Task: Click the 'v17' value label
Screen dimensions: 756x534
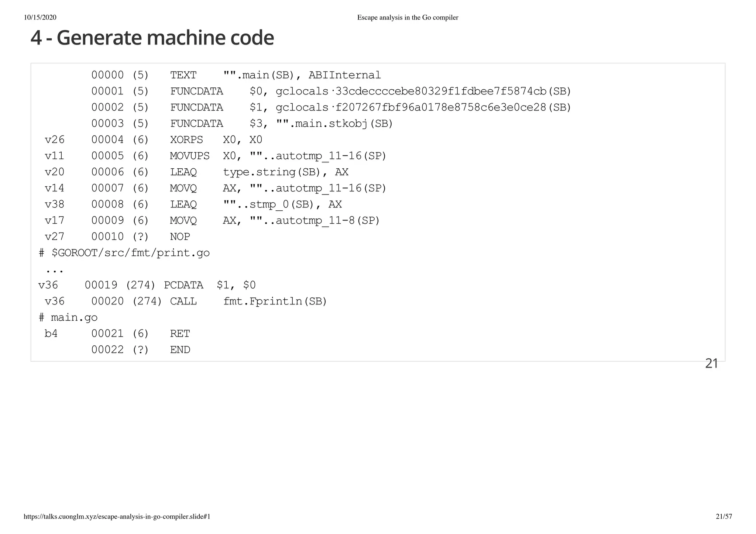Action: pos(55,220)
